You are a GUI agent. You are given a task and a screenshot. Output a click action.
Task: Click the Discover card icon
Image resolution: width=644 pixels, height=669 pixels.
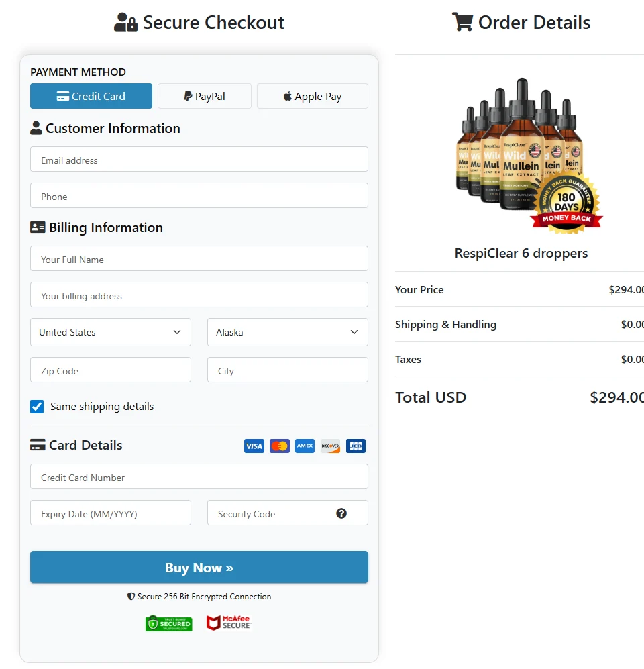click(x=331, y=446)
